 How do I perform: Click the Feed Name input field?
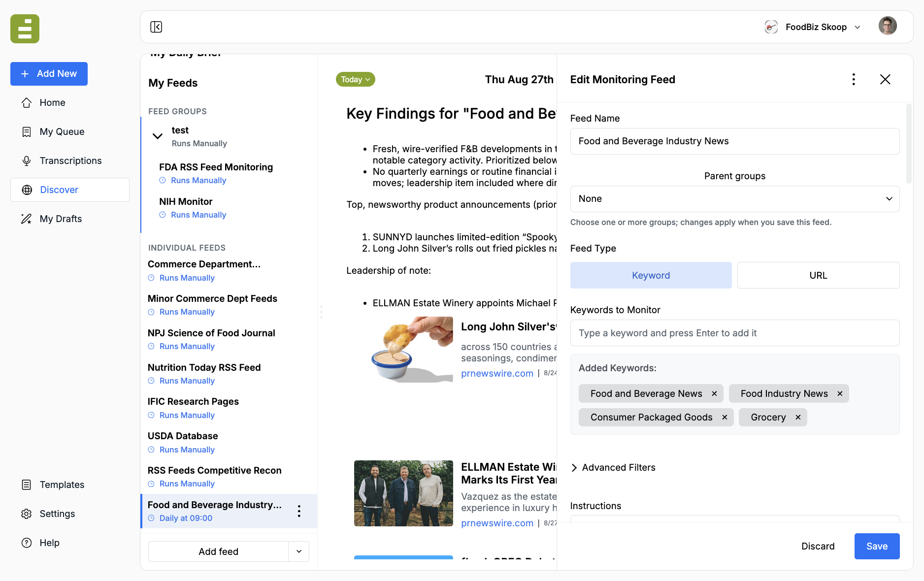(x=735, y=141)
